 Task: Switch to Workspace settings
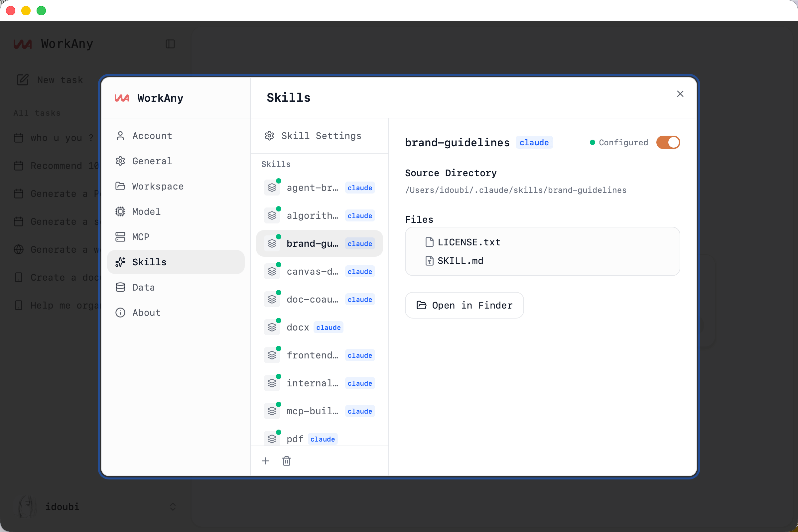pyautogui.click(x=176, y=186)
